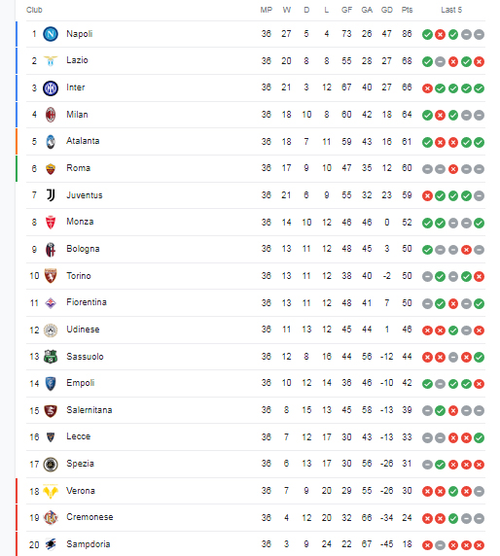Image resolution: width=500 pixels, height=556 pixels.
Task: Click the Club column header
Action: point(34,10)
